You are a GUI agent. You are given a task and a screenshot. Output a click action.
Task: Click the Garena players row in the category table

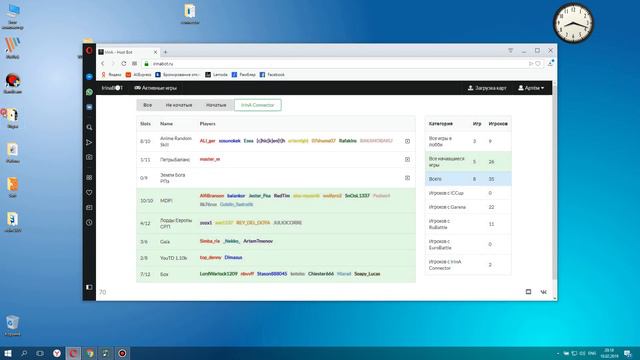468,207
